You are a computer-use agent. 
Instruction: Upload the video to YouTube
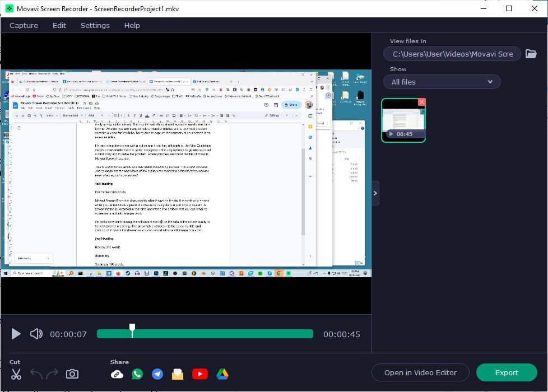point(200,373)
